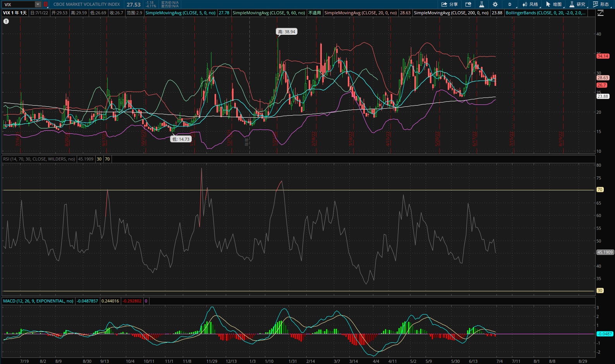615x364 pixels.
Task: Click the RSI (14, 70, 30, CLOSE, WILDERS, no) label
Action: [x=39, y=159]
